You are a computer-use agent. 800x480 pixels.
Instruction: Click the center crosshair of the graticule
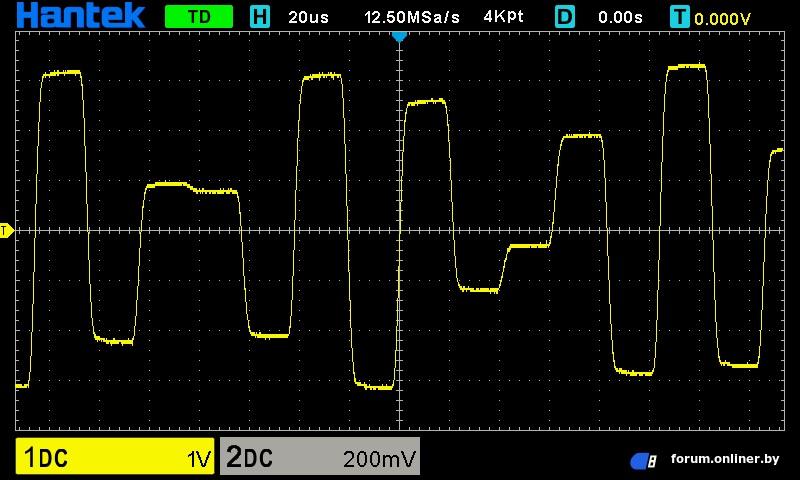coord(400,231)
